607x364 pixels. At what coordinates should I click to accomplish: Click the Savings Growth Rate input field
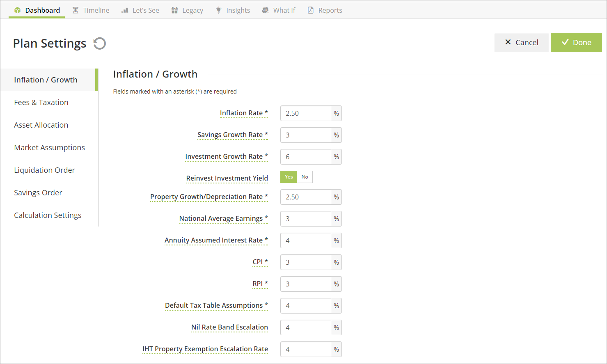306,135
